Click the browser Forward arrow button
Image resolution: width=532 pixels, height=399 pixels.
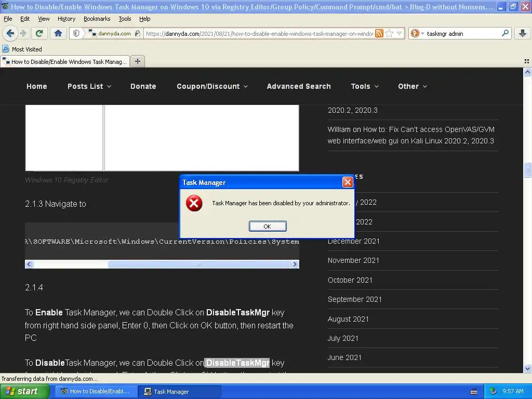(23, 33)
